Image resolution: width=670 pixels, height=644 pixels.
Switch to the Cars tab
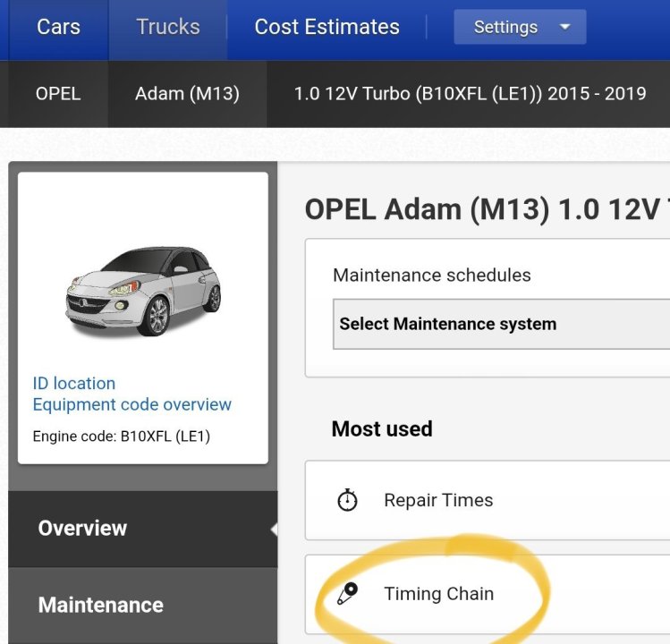coord(58,27)
